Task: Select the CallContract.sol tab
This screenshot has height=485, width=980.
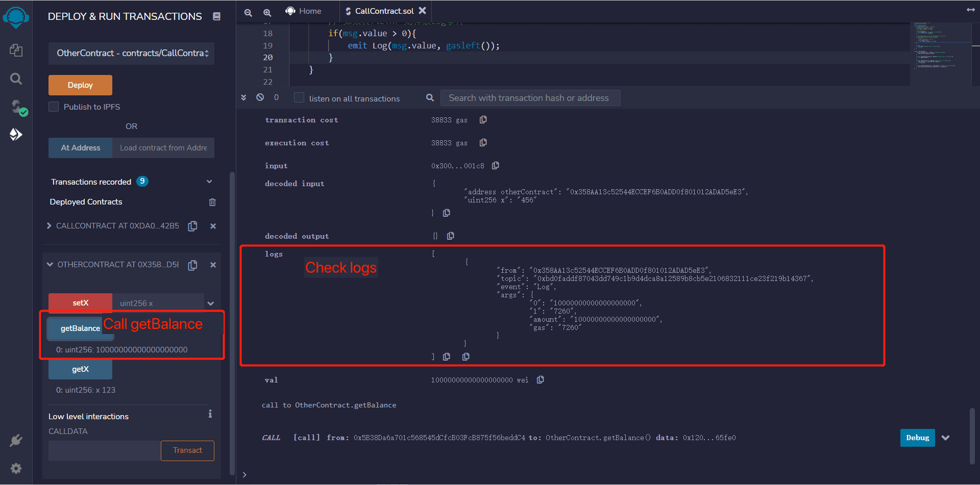Action: pos(383,11)
